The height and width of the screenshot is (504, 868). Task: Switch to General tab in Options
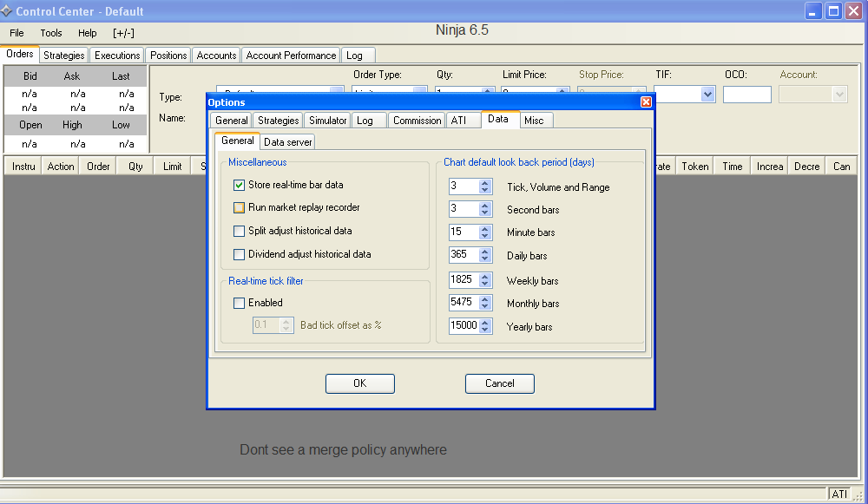(x=231, y=120)
